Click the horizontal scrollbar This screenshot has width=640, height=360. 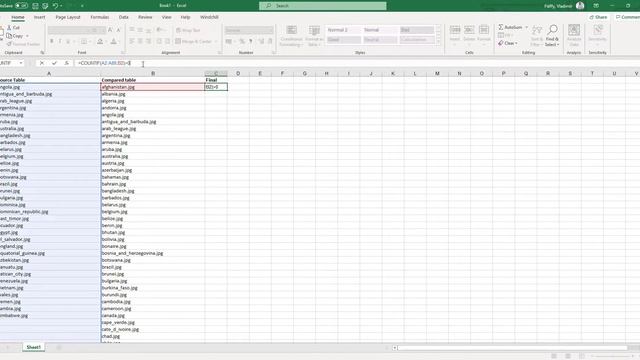[x=512, y=348]
